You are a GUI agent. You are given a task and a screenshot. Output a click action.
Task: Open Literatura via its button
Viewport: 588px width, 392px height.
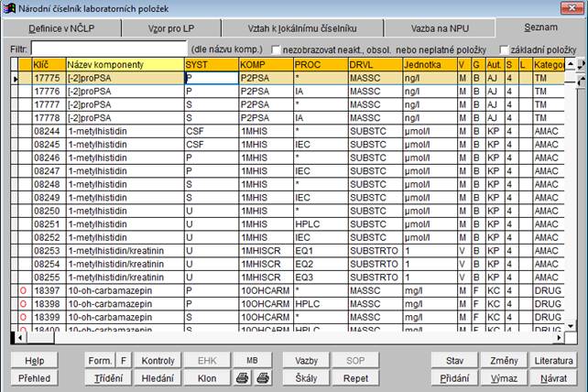553,361
